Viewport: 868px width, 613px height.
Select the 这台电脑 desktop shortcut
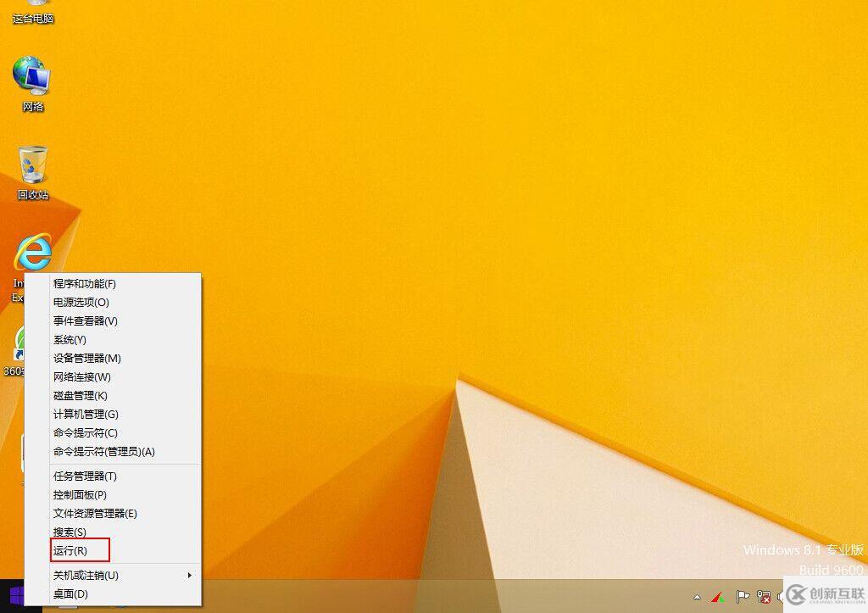(x=32, y=13)
